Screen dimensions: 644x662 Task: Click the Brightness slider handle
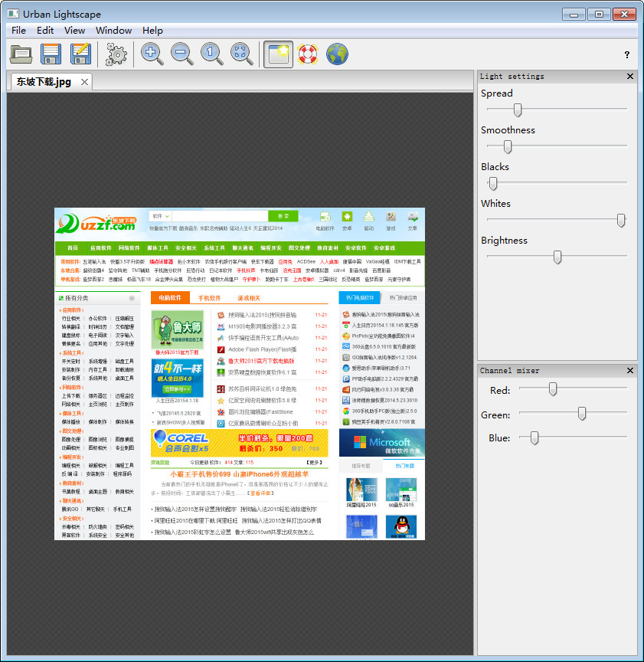(557, 257)
